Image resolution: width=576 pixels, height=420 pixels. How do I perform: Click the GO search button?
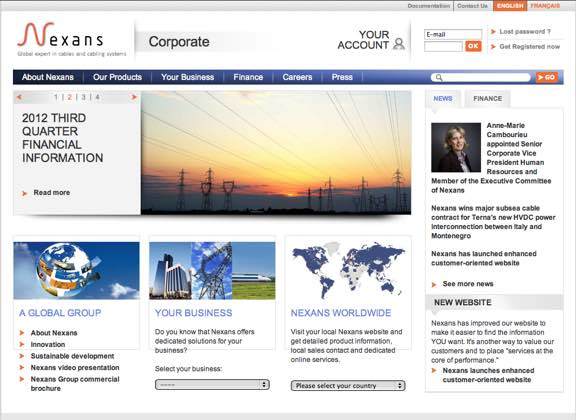[547, 77]
